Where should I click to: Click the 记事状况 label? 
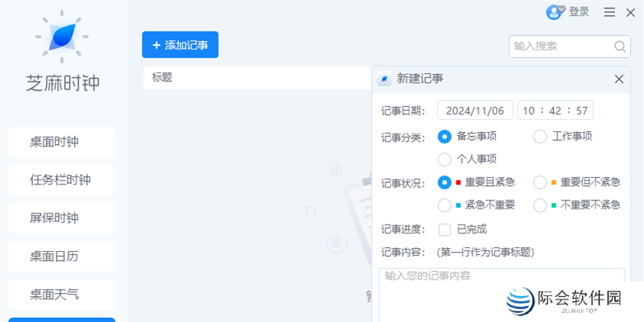403,183
